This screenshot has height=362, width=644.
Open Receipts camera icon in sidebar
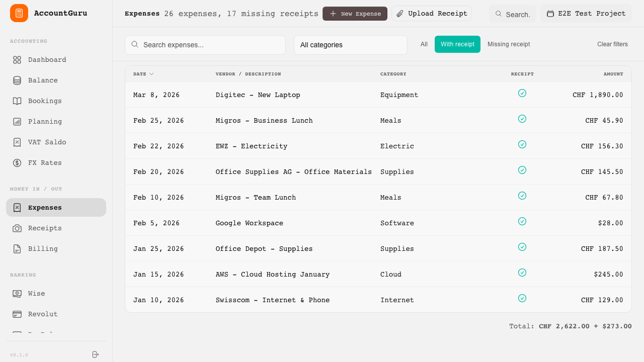pyautogui.click(x=17, y=228)
